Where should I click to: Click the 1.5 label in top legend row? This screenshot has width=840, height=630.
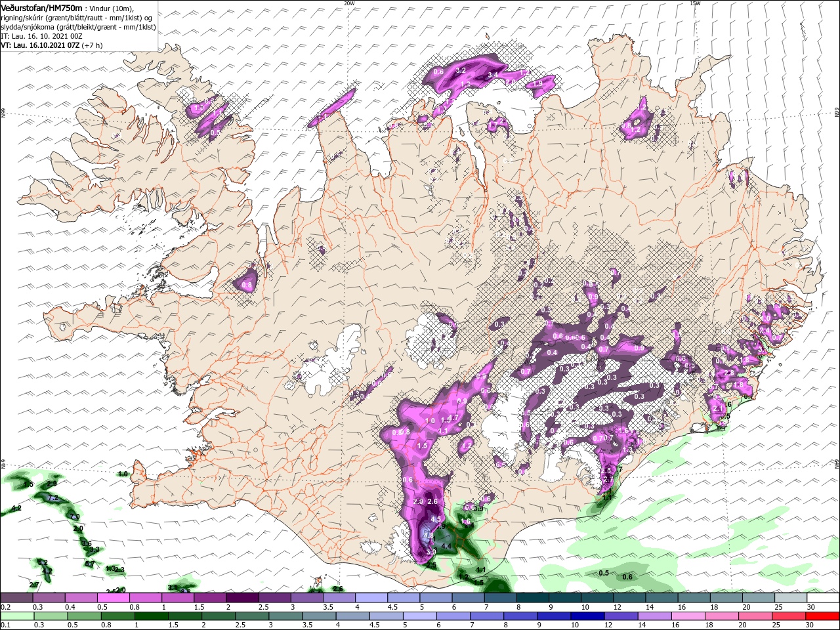tap(199, 607)
